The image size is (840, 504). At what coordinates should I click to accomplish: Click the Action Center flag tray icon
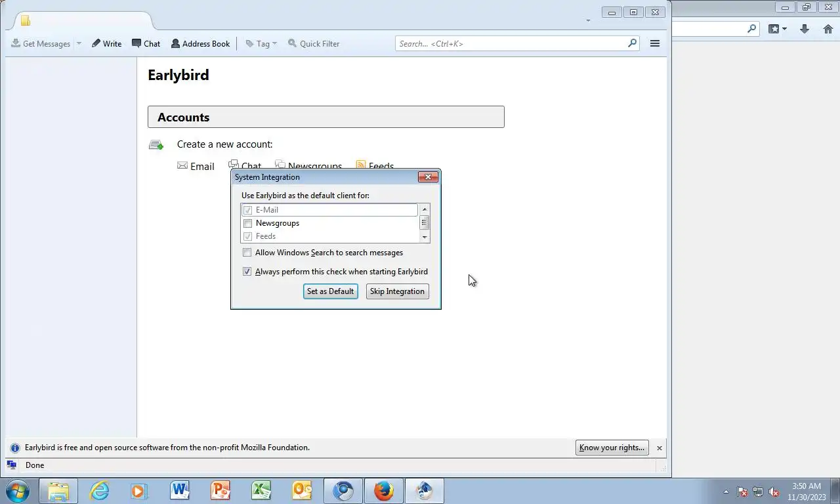click(742, 492)
